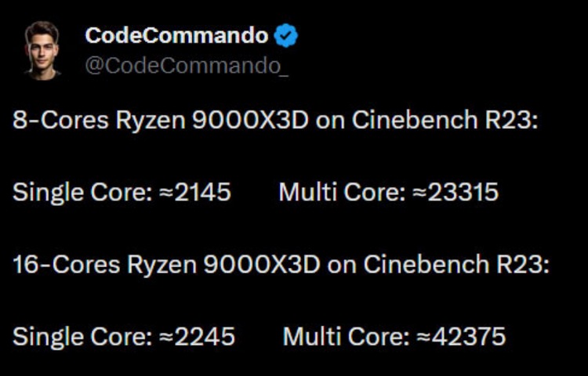Select the ≈42375 multi core score
The width and height of the screenshot is (588, 376).
(x=462, y=336)
